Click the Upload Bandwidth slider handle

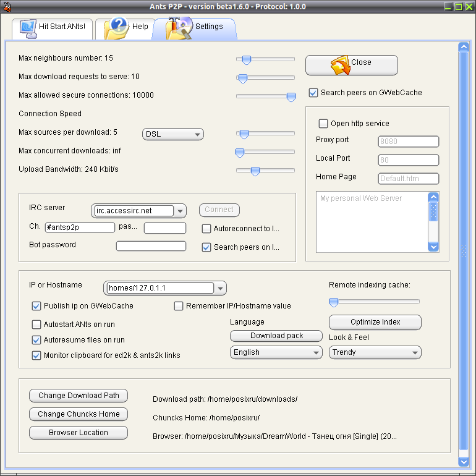click(x=255, y=171)
